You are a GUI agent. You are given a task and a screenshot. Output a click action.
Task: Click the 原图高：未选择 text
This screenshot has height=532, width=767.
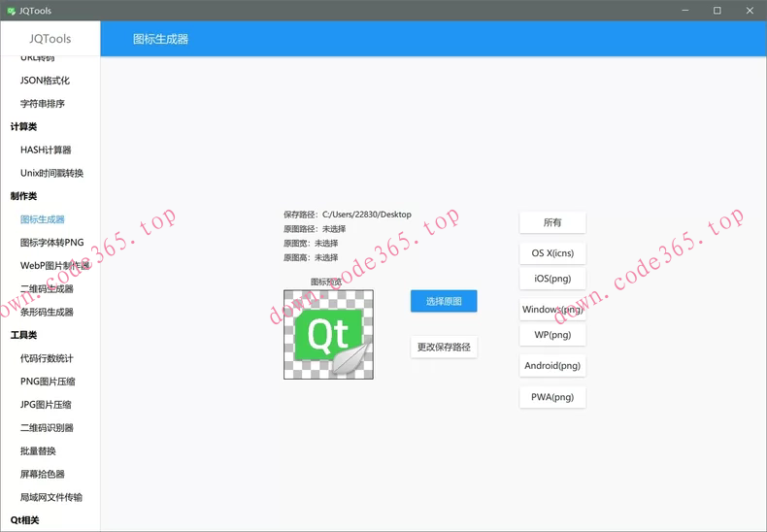click(311, 257)
